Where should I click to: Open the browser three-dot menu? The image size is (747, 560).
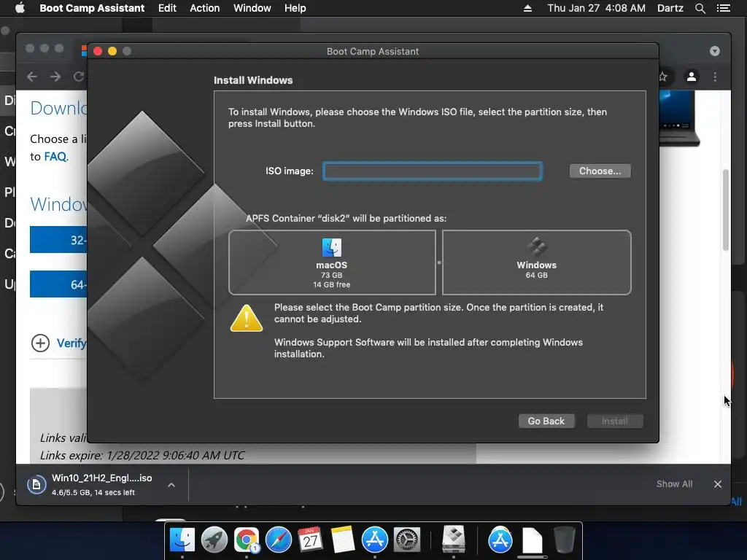pos(715,77)
